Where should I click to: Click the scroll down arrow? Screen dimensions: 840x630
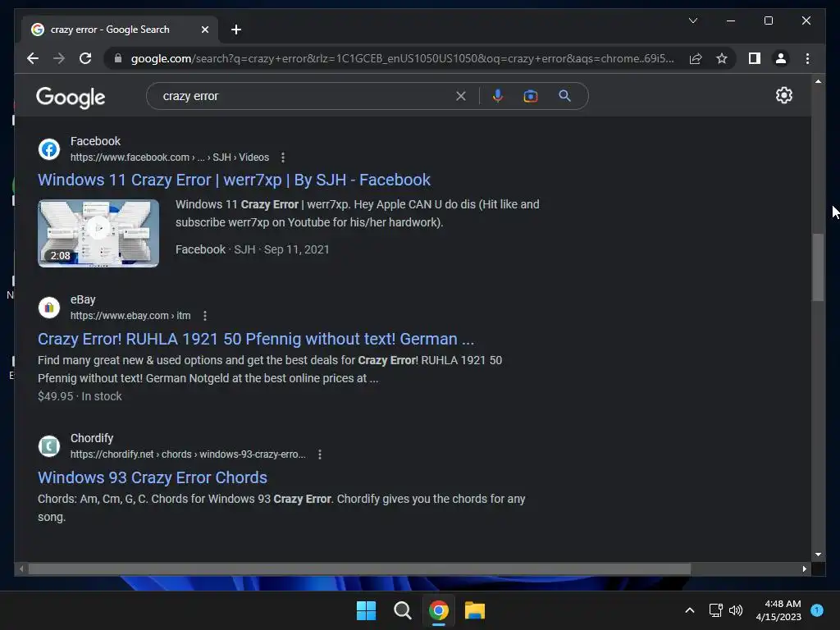(x=818, y=555)
